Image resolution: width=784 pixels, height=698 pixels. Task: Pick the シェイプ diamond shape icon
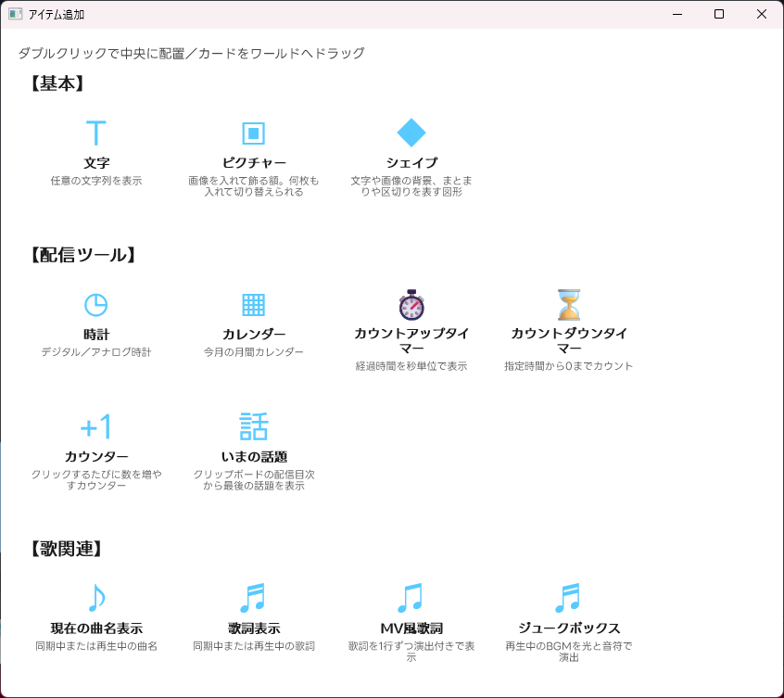[411, 133]
